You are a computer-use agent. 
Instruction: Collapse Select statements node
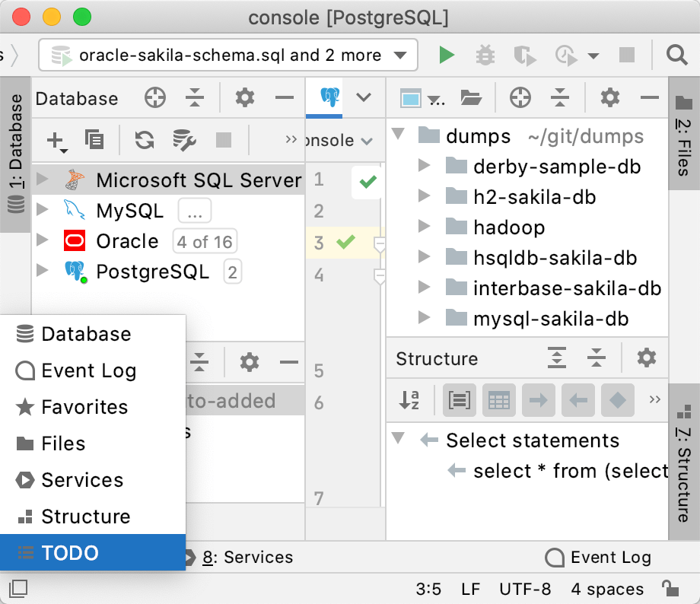tap(398, 438)
